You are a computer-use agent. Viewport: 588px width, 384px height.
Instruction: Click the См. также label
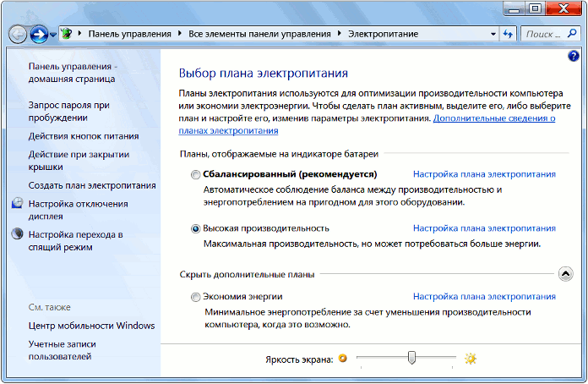(50, 307)
